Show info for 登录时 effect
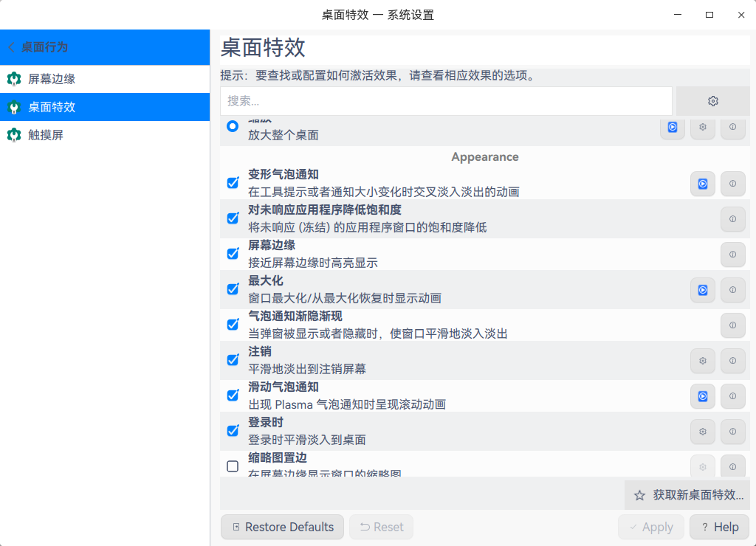 pyautogui.click(x=733, y=432)
